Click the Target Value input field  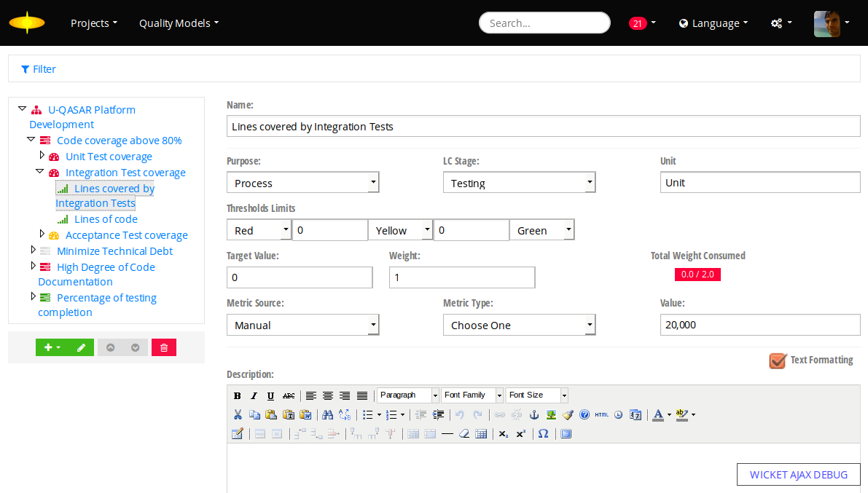point(300,277)
